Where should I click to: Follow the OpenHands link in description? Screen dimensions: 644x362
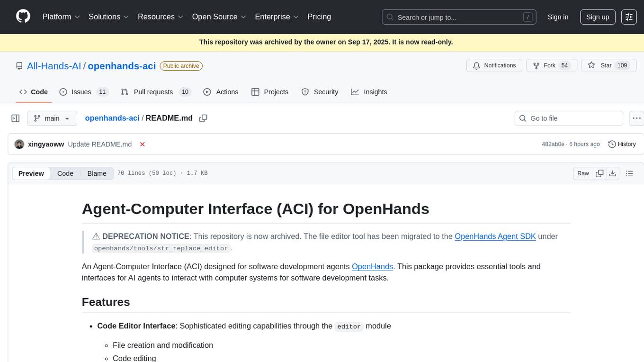point(372,266)
